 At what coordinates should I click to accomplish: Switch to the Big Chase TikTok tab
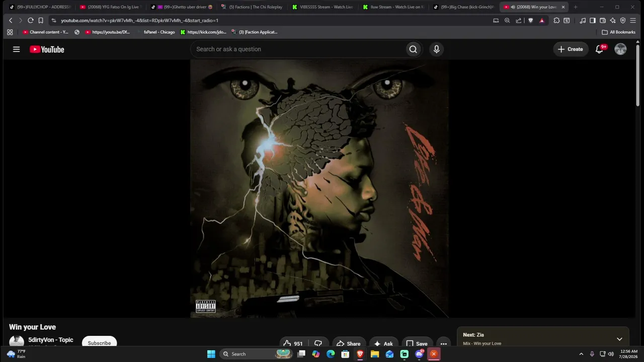pos(464,7)
